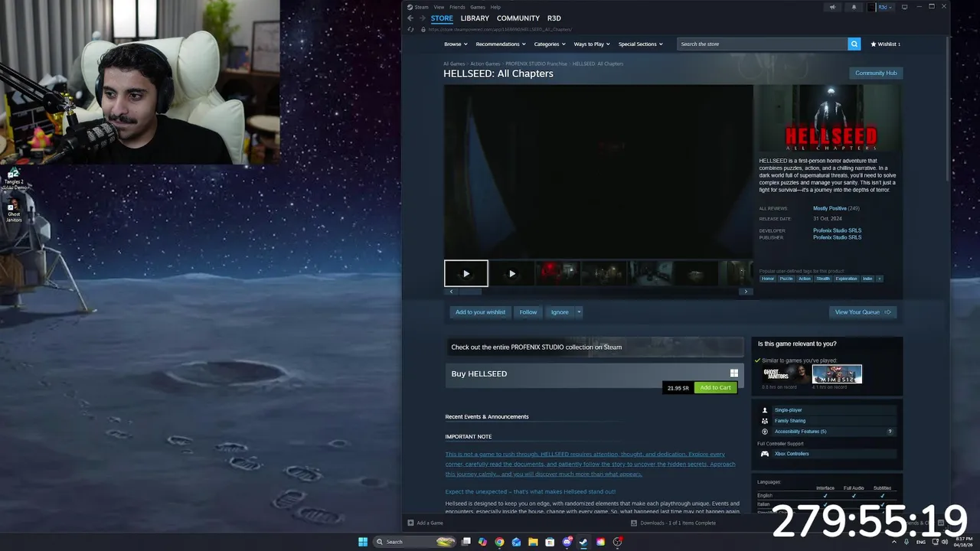Open the Wishlist link

[886, 44]
